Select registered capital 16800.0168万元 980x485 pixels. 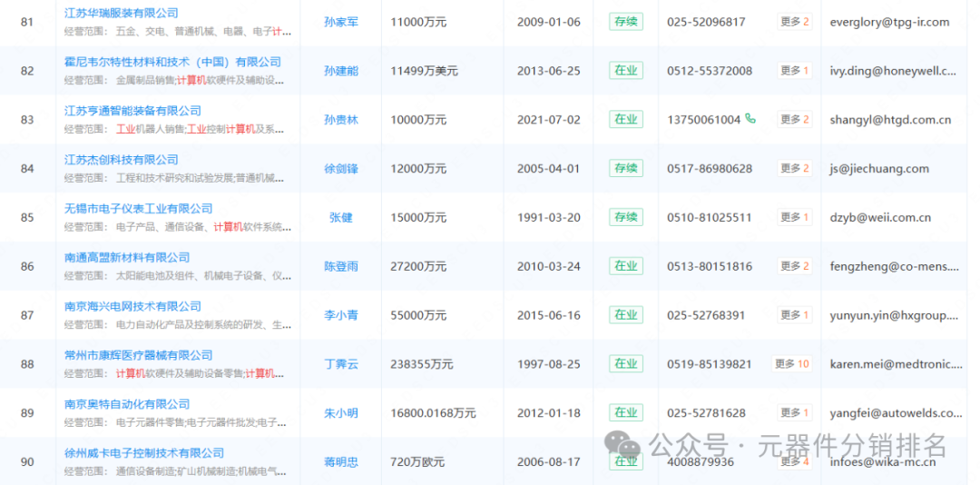(x=433, y=412)
